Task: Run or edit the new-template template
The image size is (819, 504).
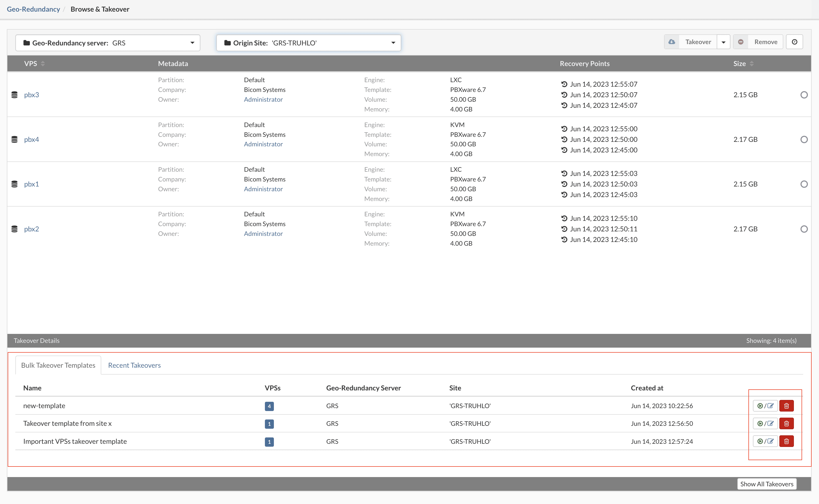Action: click(x=765, y=406)
